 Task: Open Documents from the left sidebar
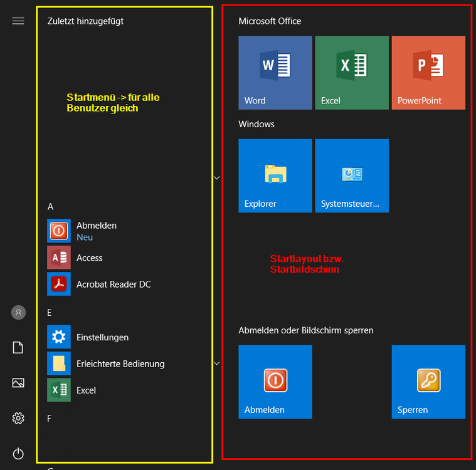(18, 348)
